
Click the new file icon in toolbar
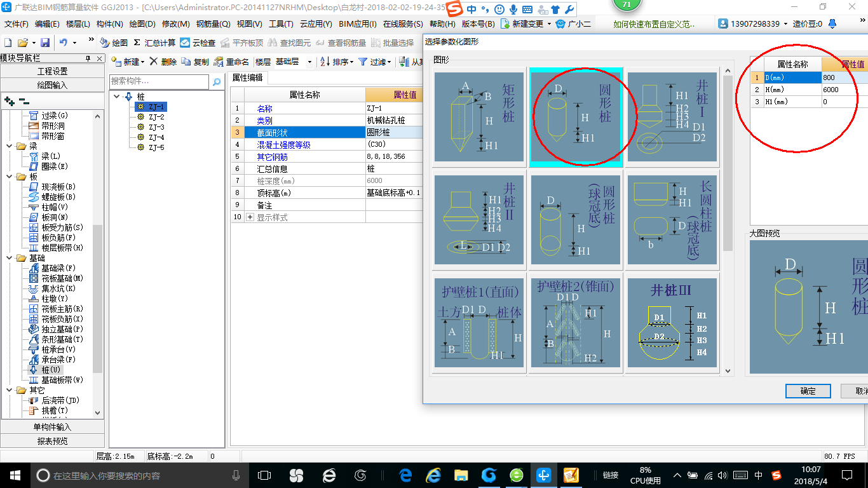(x=8, y=43)
